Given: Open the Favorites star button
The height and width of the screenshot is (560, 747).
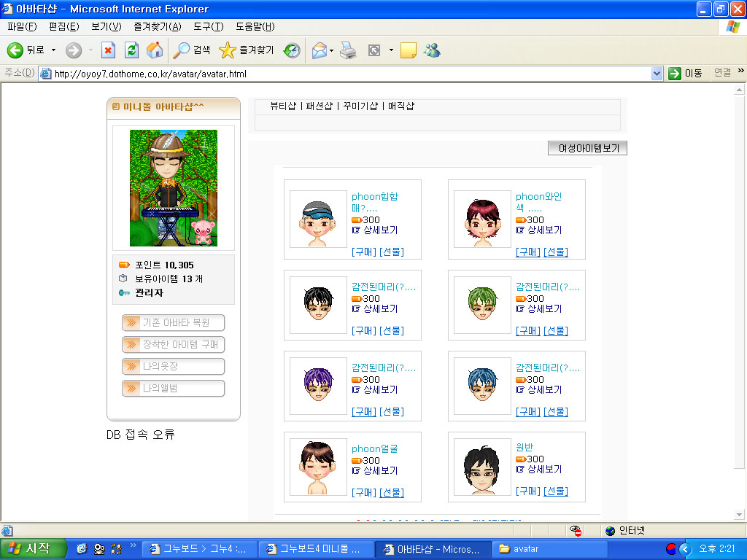Looking at the screenshot, I should 247,50.
